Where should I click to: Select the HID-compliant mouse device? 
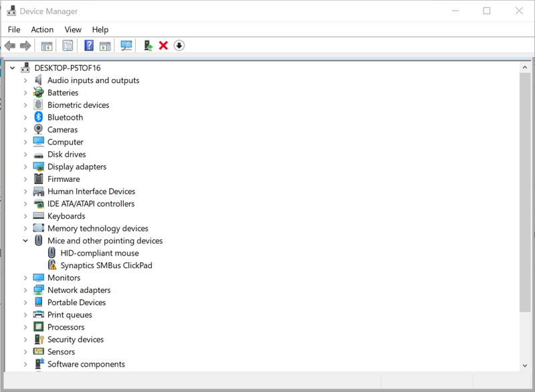[100, 253]
